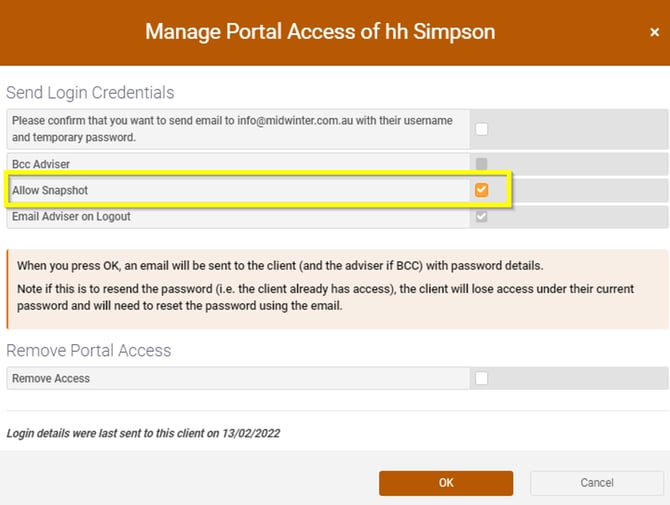Click the Email Adviser on Logout label
670x505 pixels.
click(71, 216)
